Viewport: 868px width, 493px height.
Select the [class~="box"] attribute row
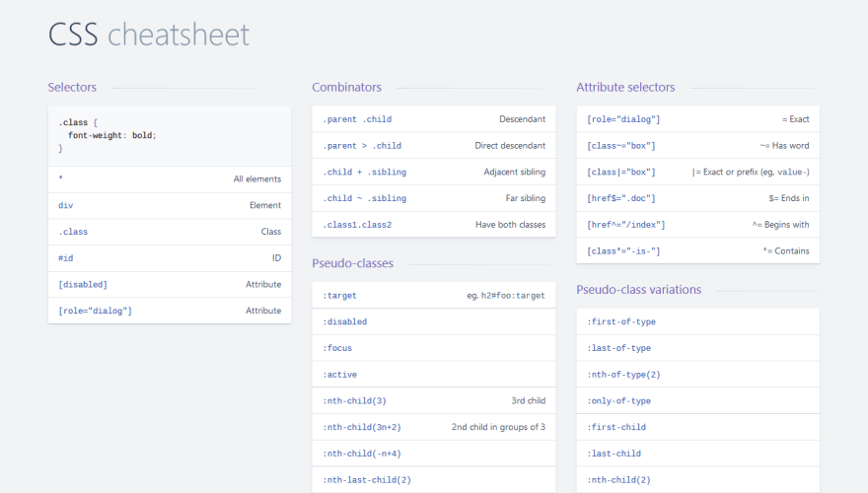697,146
